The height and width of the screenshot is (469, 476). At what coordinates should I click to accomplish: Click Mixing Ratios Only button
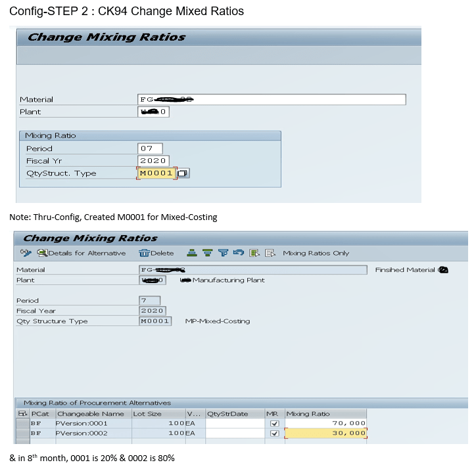click(x=316, y=253)
